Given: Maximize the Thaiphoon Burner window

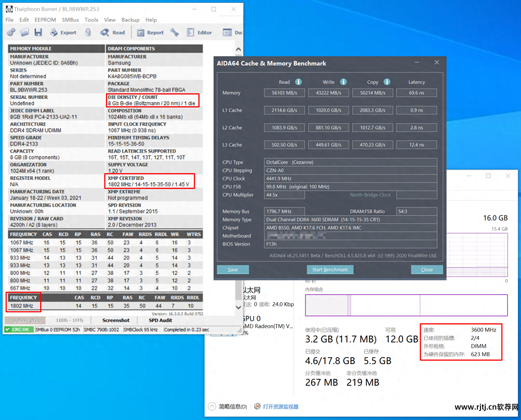Looking at the screenshot, I should (x=214, y=9).
